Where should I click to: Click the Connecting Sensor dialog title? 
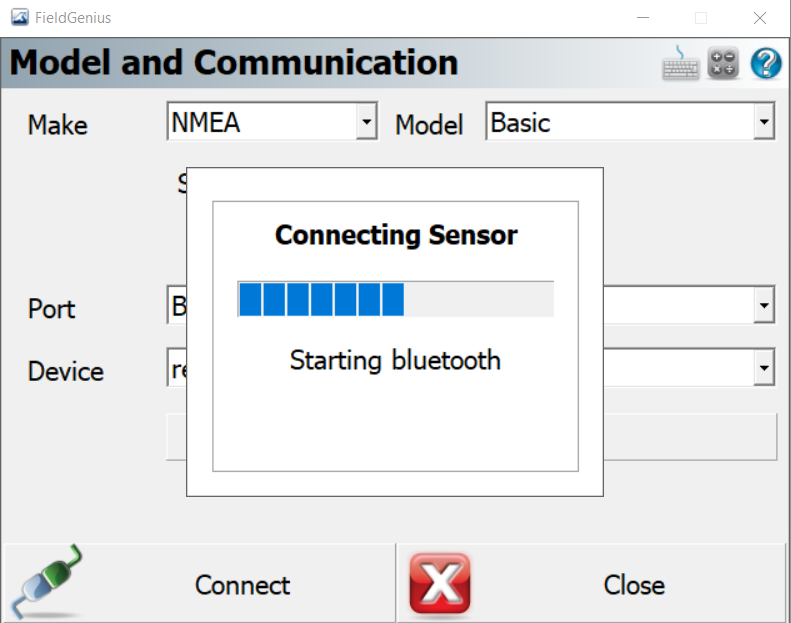click(396, 235)
